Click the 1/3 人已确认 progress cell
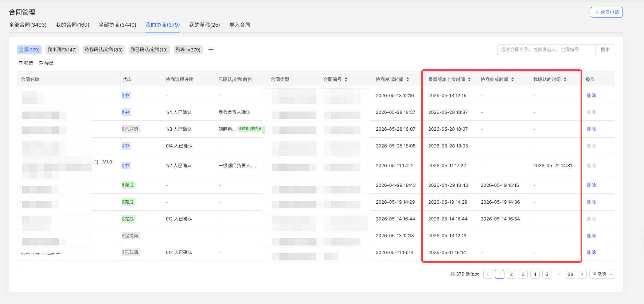This screenshot has width=644, height=304. [x=179, y=129]
